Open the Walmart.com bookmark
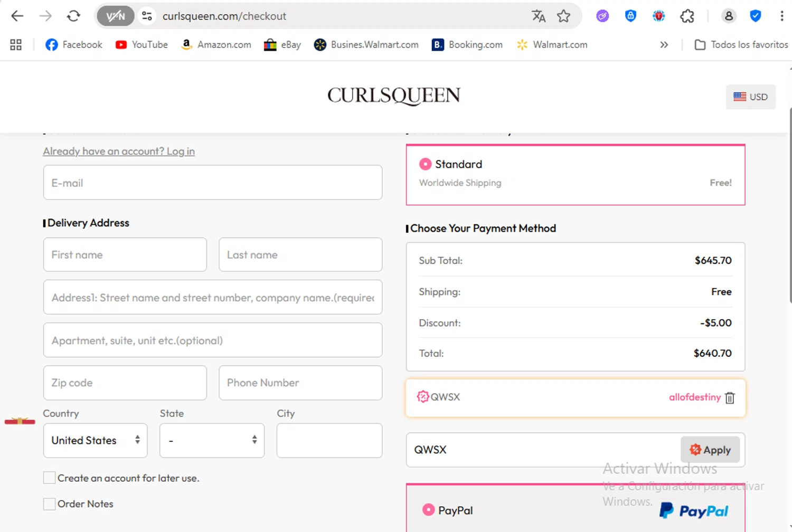792x532 pixels. (552, 45)
